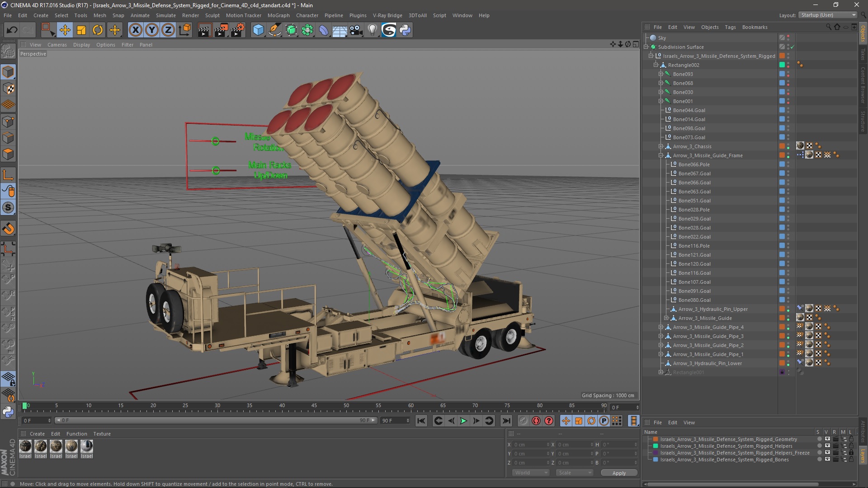Select the Scale tool icon
Image resolution: width=868 pixels, height=488 pixels.
tap(81, 30)
